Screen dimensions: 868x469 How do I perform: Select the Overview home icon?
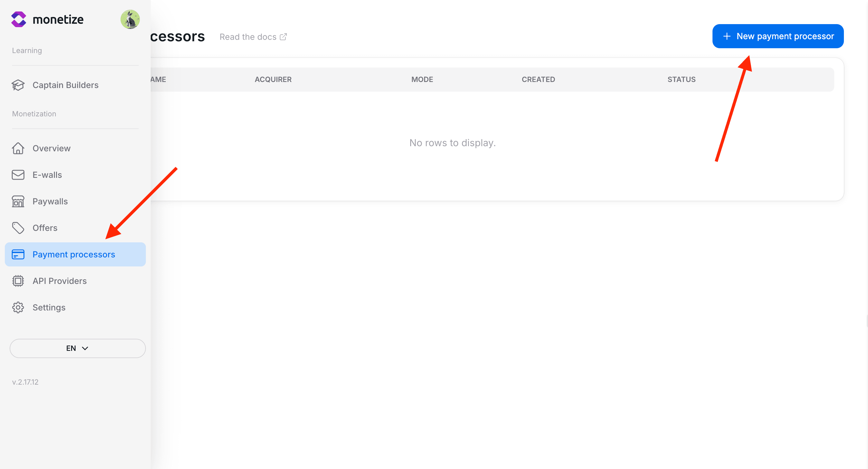click(18, 148)
